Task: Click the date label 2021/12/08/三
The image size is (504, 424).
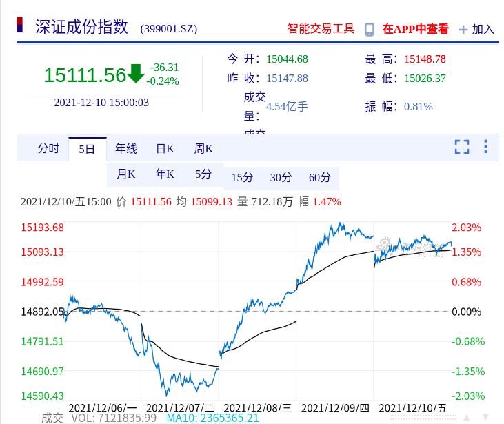Action: tap(257, 408)
